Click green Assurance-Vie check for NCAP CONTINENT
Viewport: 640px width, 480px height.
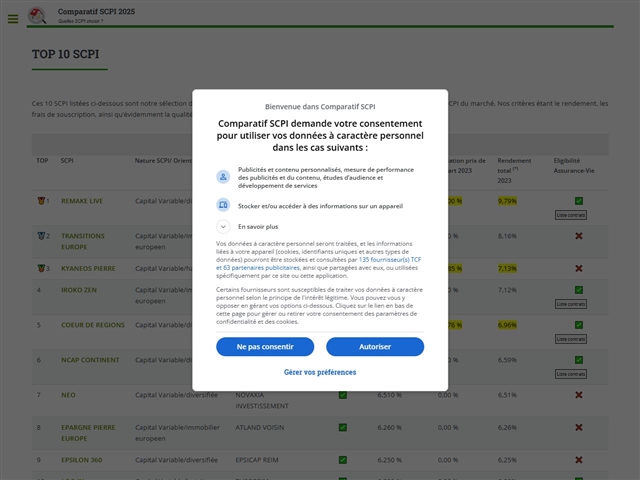coord(579,360)
